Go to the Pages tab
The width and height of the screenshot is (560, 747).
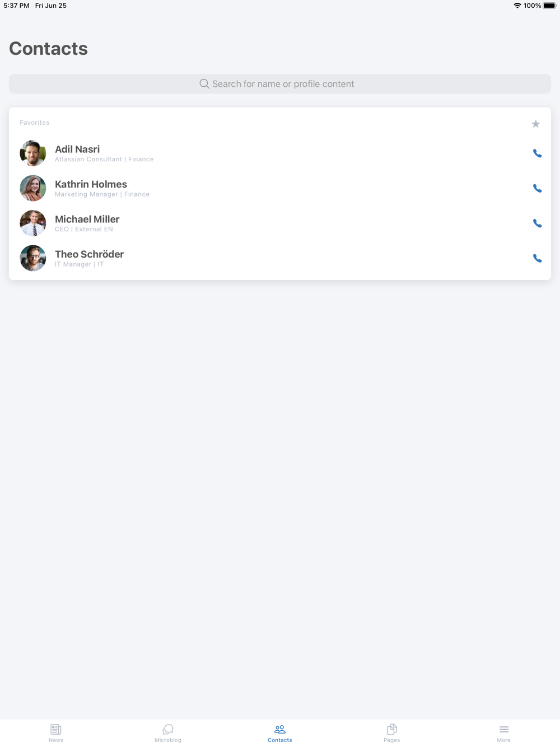point(392,733)
